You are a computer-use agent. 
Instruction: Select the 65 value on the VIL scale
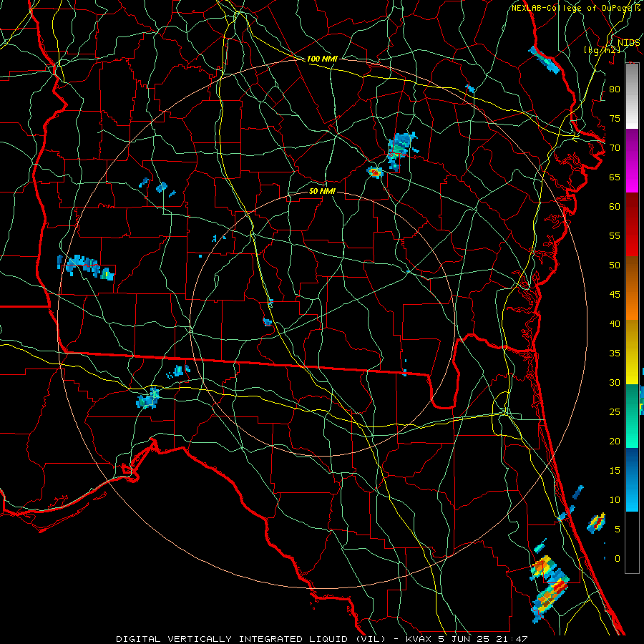coord(615,177)
